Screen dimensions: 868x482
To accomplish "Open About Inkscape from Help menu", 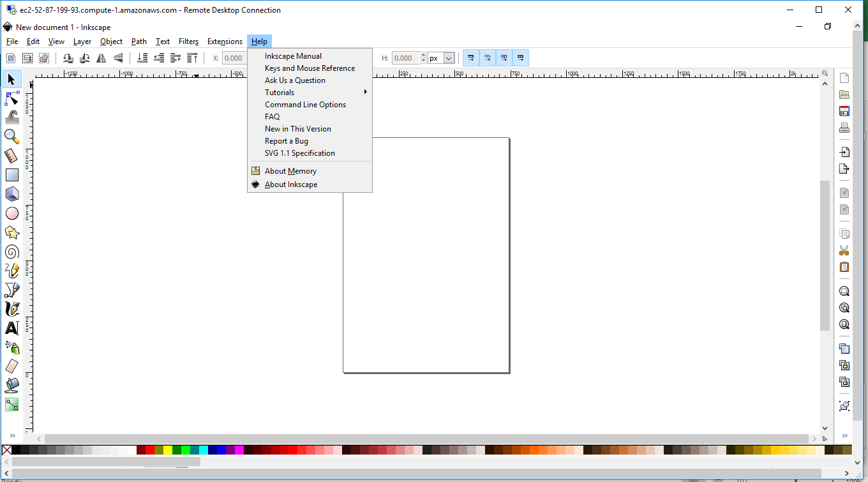I will pos(291,185).
